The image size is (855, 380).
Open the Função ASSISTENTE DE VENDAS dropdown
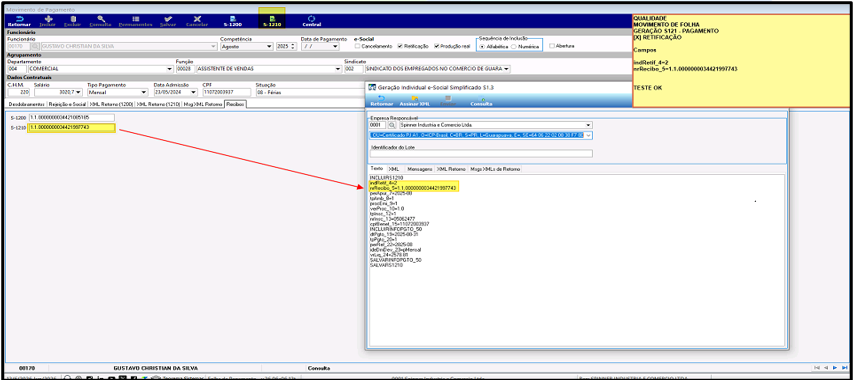point(338,69)
